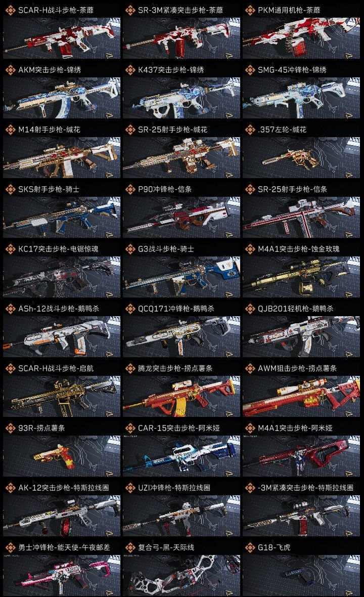Open the M4A1突击步枪-蚀金玫瑰 preview image
The height and width of the screenshot is (597, 364).
point(301,277)
